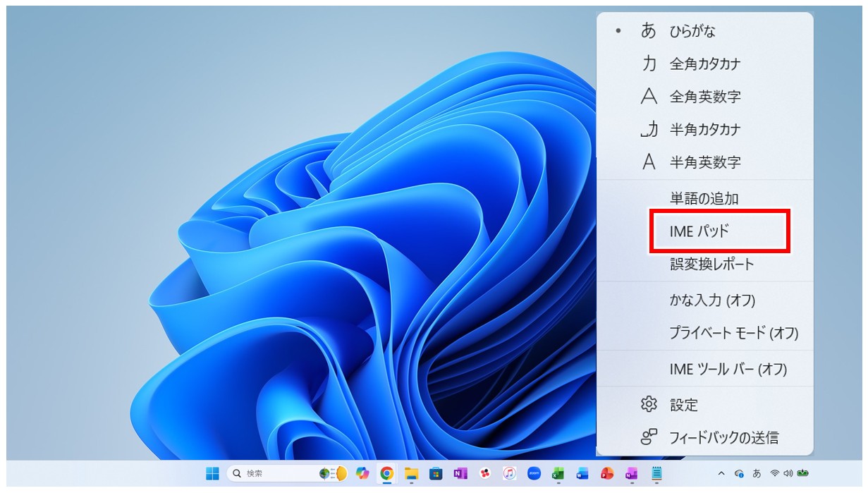Screen dimensions: 868x493
Task: Toggle プライベート モード (オフ)
Action: [704, 333]
